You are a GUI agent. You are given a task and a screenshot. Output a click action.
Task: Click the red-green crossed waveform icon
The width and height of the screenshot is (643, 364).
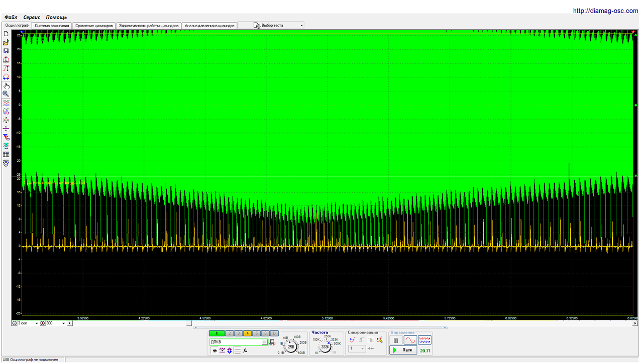[6, 119]
